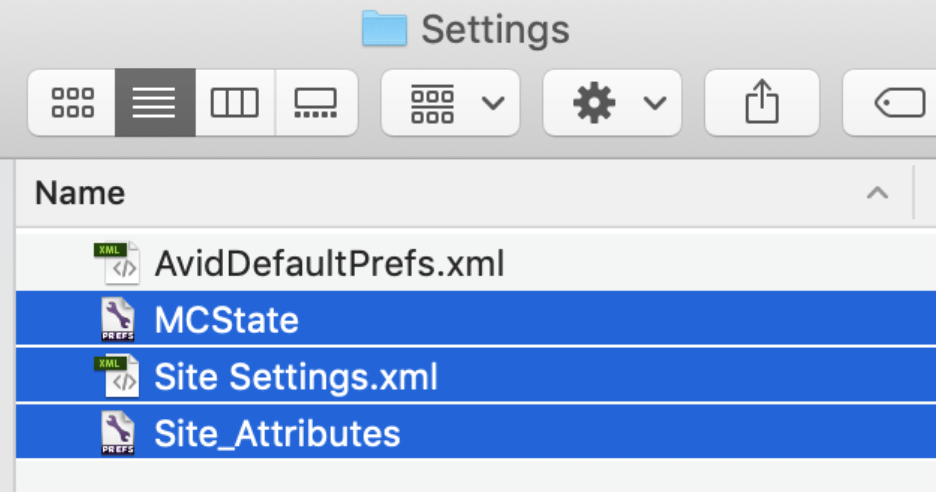The image size is (936, 492).
Task: Open the gear action menu
Action: point(612,103)
